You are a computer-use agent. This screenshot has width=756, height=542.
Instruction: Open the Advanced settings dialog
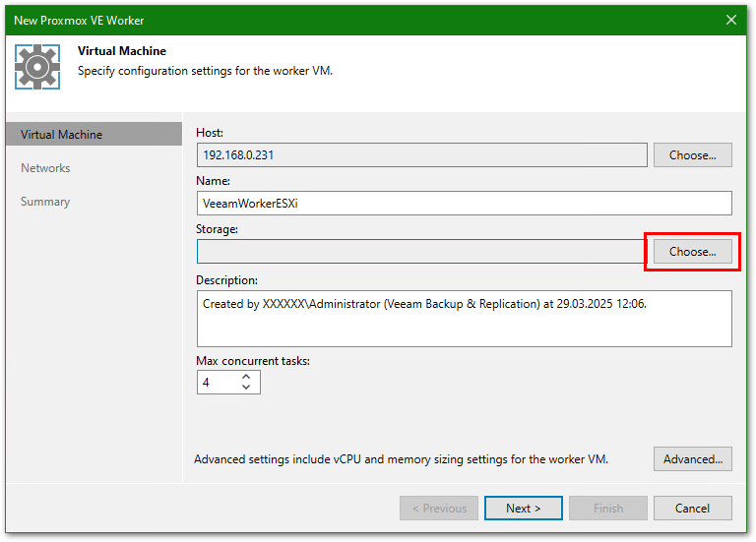point(692,459)
